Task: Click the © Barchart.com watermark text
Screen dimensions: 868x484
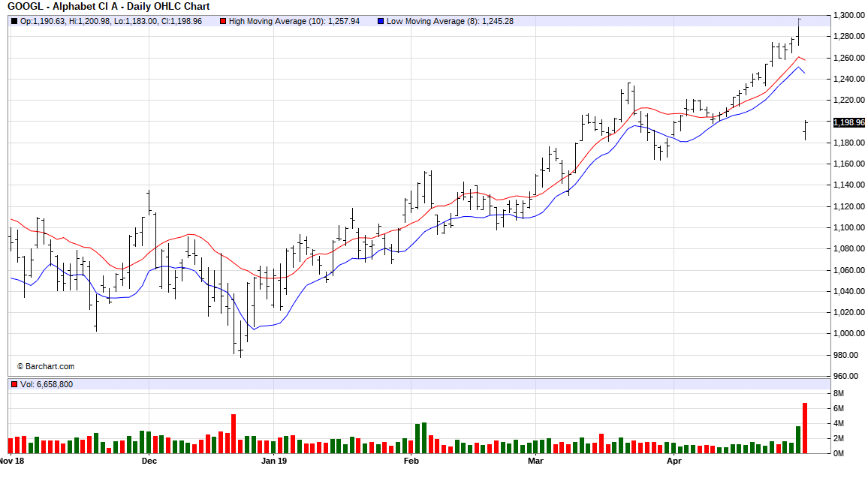Action: coord(46,367)
